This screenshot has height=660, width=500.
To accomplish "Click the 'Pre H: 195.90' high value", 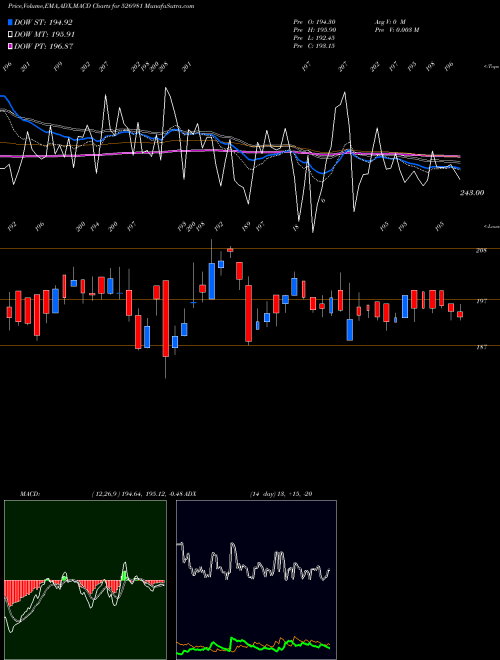I will [x=314, y=30].
